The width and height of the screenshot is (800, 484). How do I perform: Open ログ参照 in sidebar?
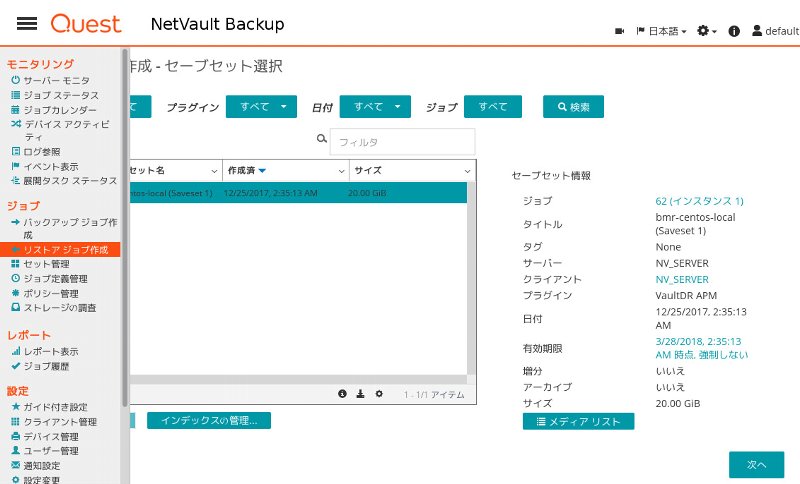[x=41, y=152]
